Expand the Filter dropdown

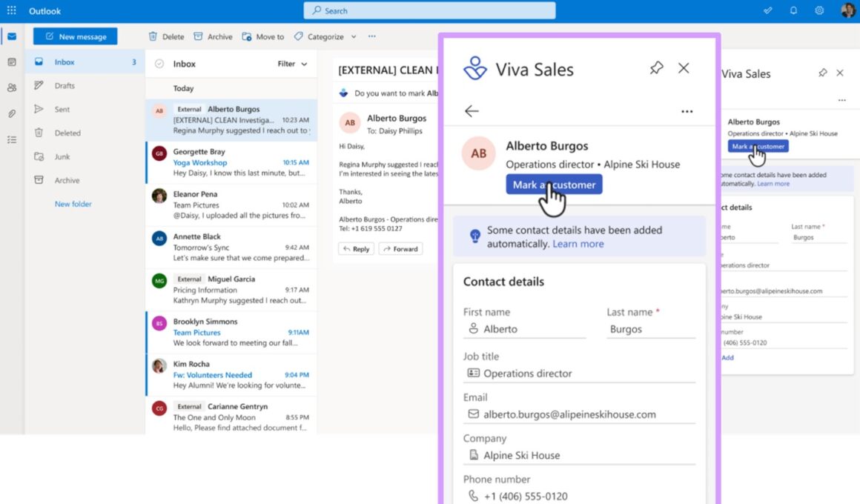[292, 64]
